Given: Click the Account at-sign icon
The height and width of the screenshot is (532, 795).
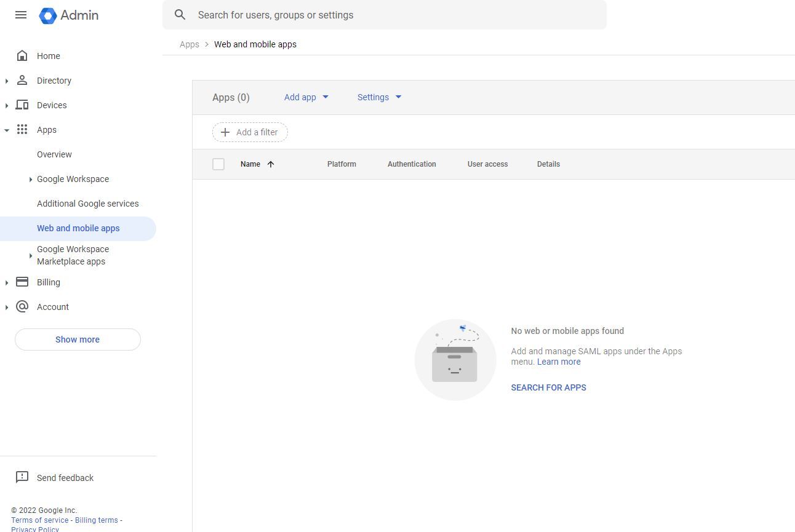Looking at the screenshot, I should coord(22,306).
